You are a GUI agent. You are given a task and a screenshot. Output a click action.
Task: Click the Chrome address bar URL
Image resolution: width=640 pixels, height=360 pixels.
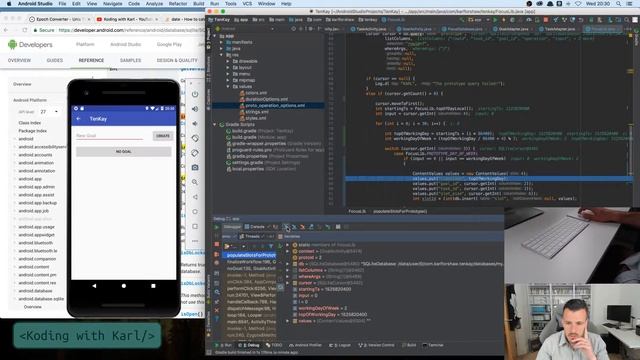(x=131, y=30)
